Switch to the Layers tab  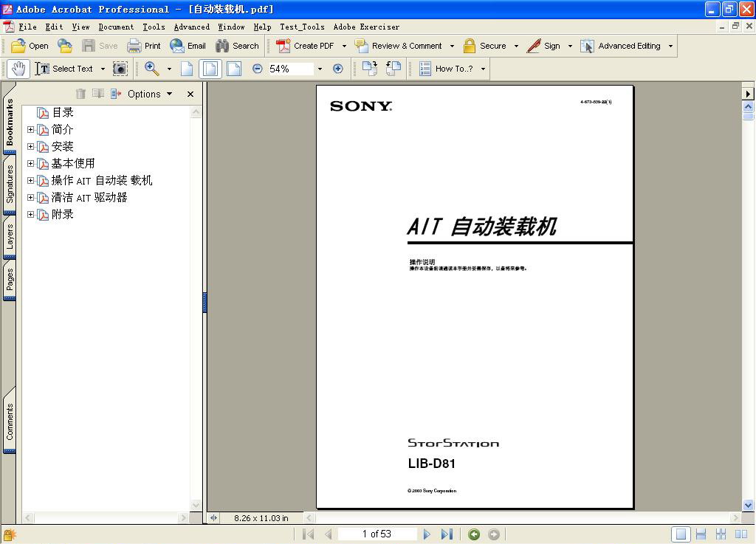tap(10, 238)
